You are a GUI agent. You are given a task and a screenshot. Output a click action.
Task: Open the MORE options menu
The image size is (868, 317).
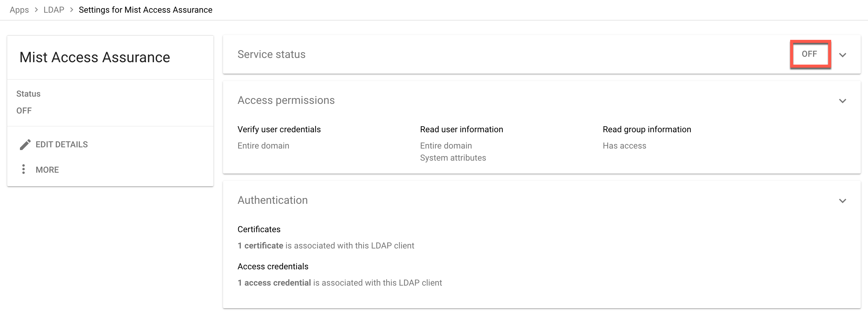coord(47,170)
